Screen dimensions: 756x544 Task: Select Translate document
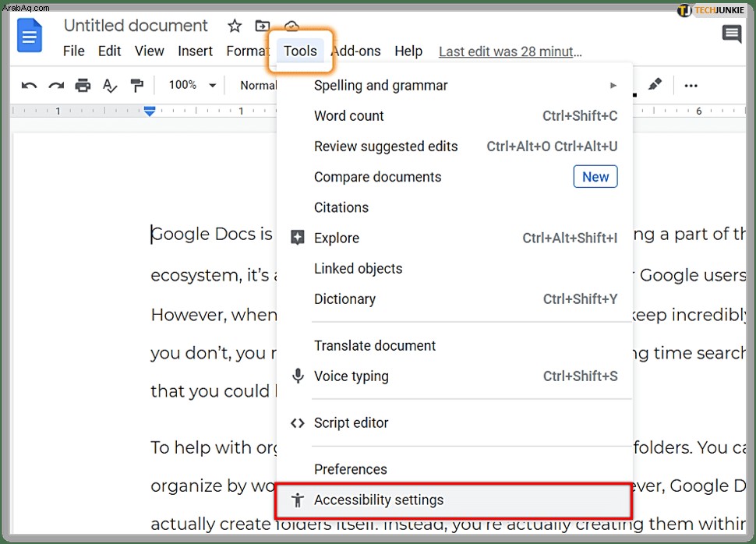pos(454,346)
